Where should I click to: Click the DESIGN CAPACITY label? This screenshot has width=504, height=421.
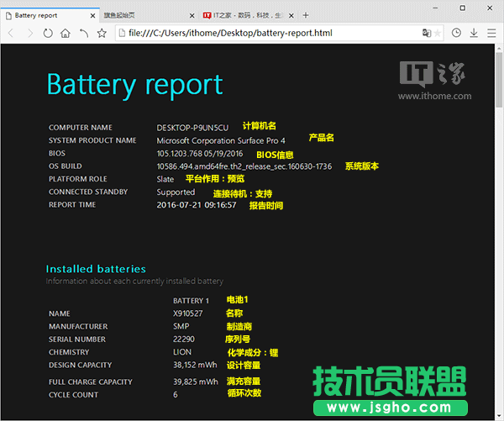coord(81,365)
